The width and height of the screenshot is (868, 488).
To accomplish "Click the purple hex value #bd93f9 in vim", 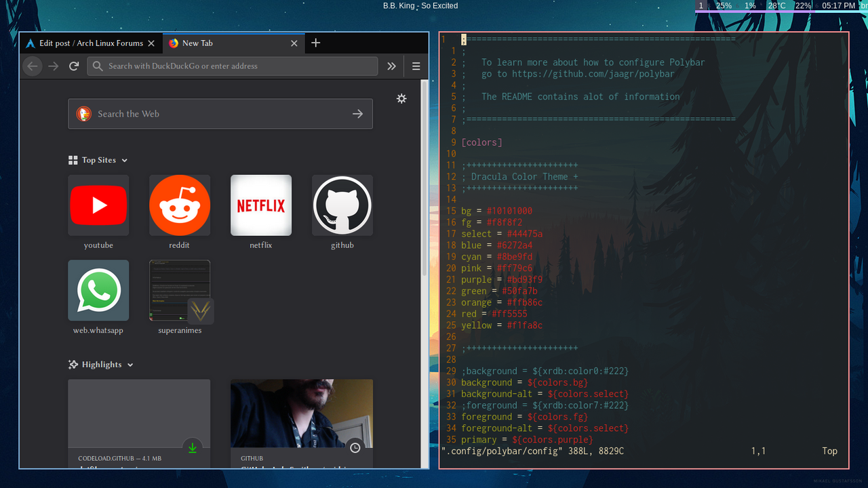I will [524, 279].
